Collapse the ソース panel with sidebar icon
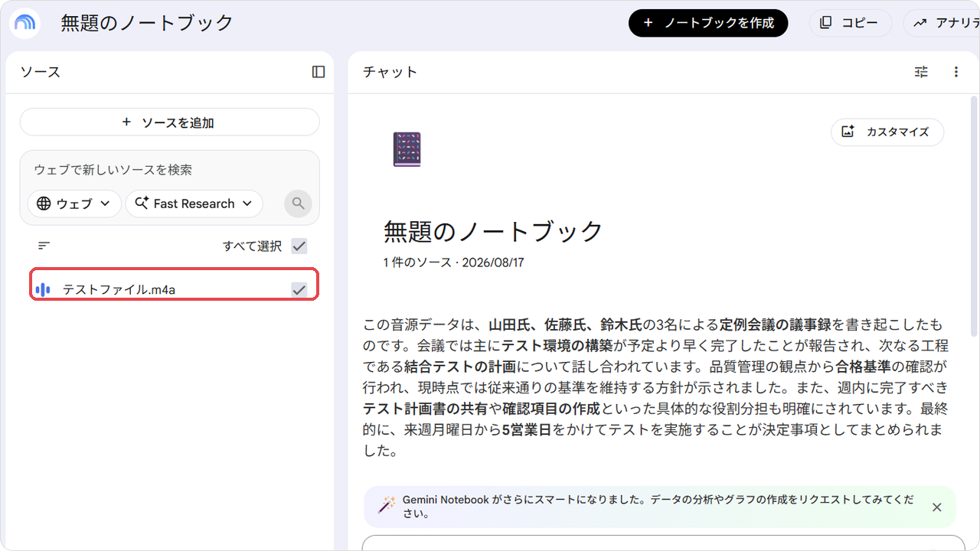Screen dimensions: 980x551 point(318,72)
